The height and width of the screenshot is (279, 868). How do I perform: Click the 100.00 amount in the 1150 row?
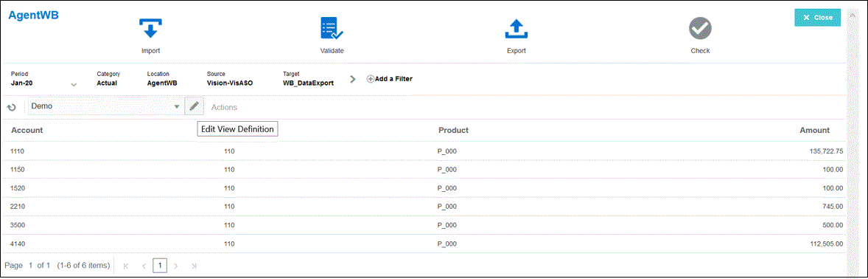pyautogui.click(x=833, y=169)
